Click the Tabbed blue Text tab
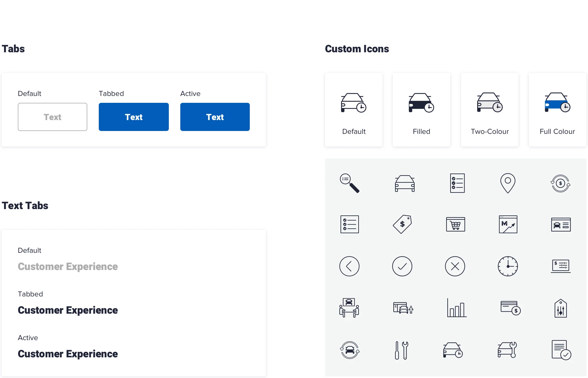Screen dimensions: 588x378 [134, 117]
